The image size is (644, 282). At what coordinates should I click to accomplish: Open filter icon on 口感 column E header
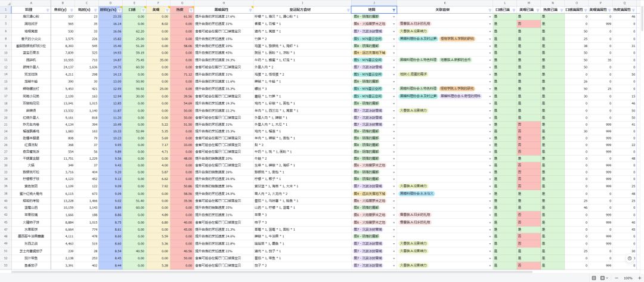[143, 10]
